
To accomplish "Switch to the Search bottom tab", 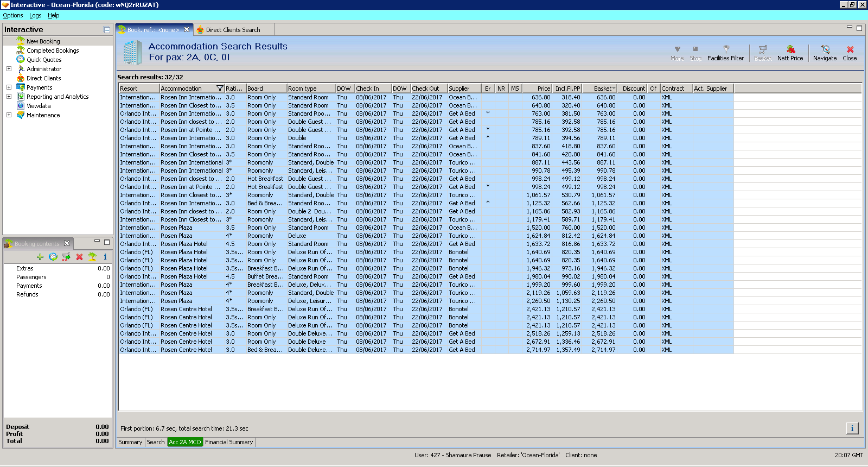I will tap(156, 442).
